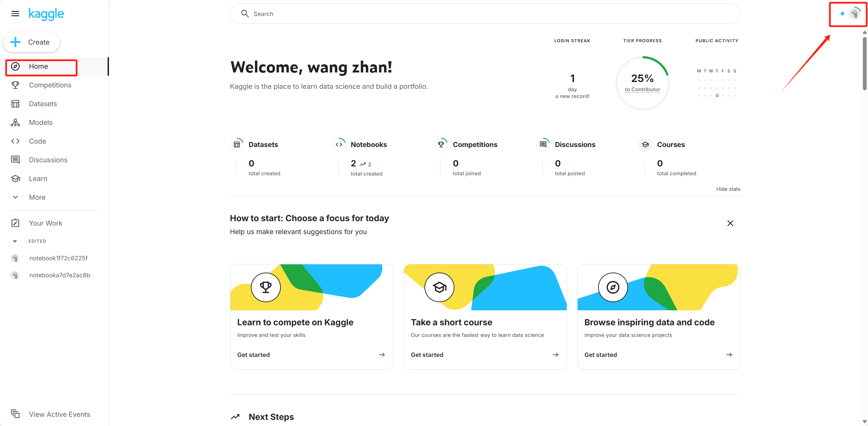Viewport: 868px width, 426px height.
Task: Open the hamburger menu icon
Action: point(15,14)
